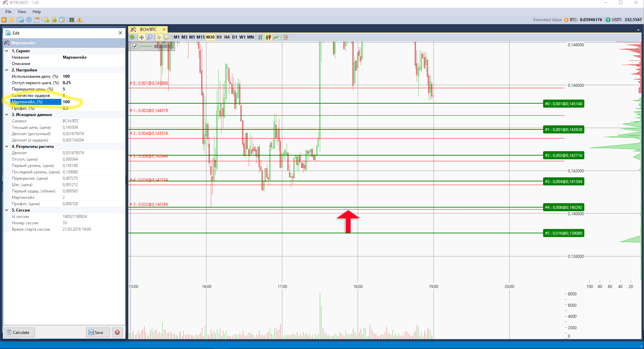Open the View menu

pyautogui.click(x=22, y=12)
